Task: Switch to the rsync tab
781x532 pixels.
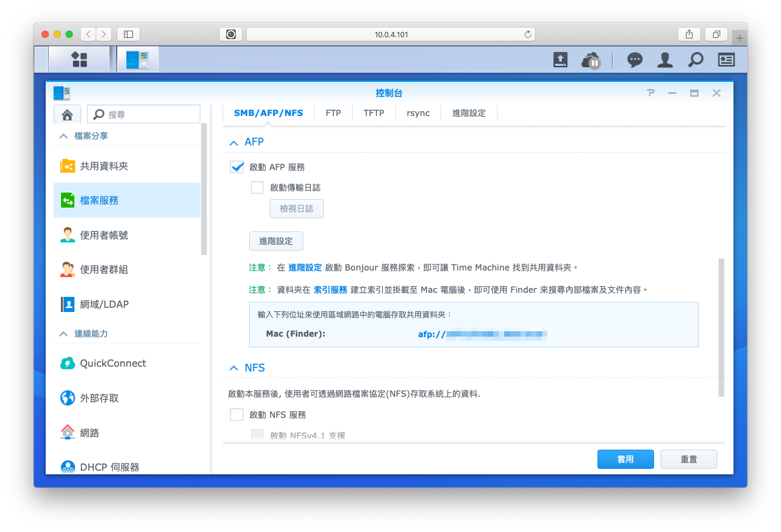Action: click(418, 113)
